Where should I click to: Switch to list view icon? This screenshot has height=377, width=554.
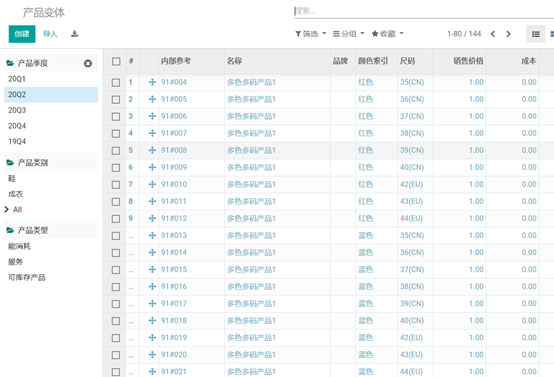click(536, 34)
